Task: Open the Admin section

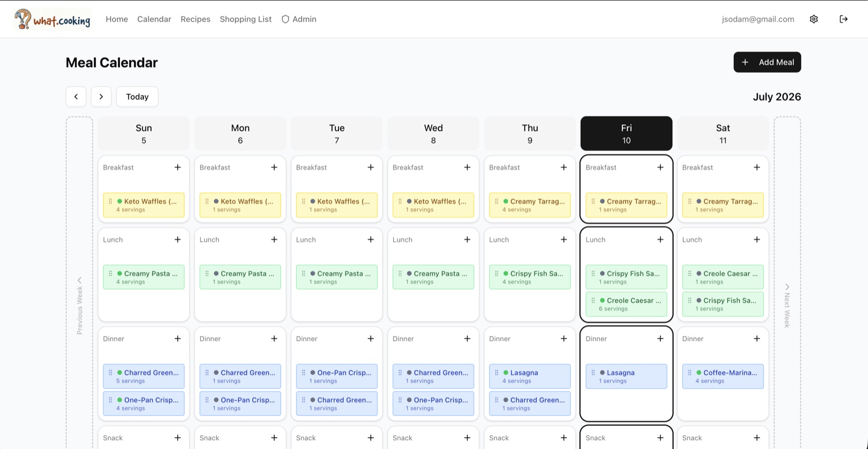Action: click(299, 19)
